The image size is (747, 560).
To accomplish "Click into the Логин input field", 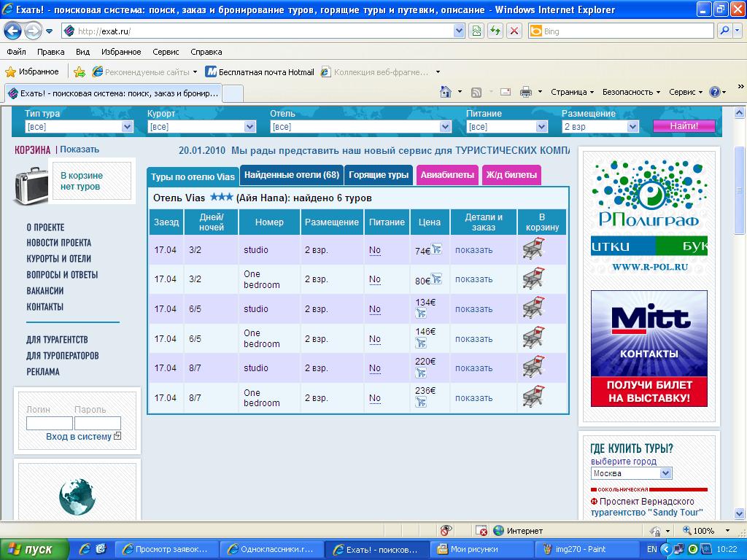I will [x=49, y=424].
